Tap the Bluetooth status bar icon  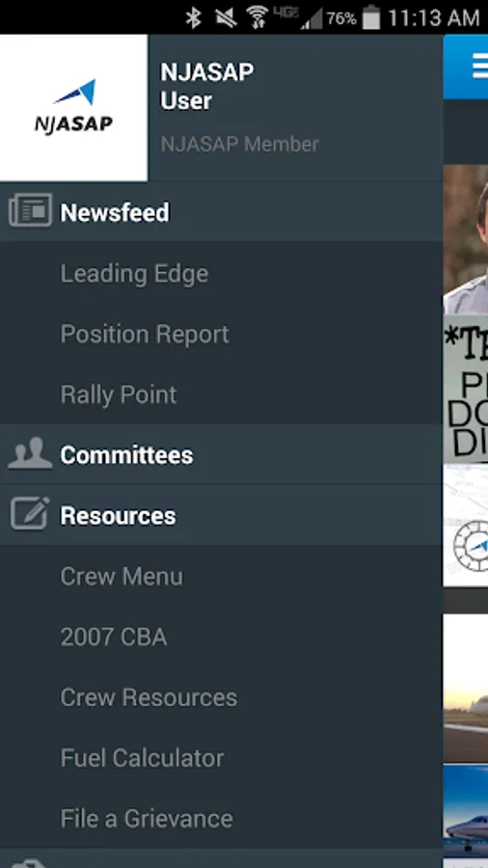point(193,17)
